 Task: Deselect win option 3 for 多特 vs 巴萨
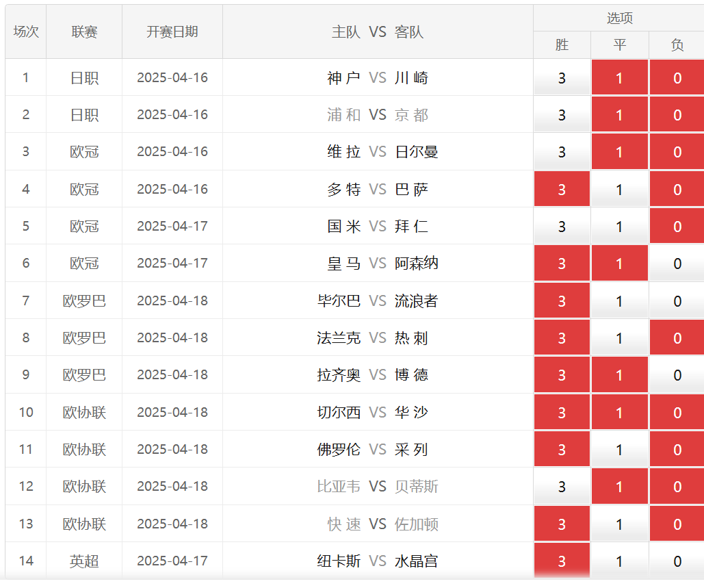click(562, 189)
